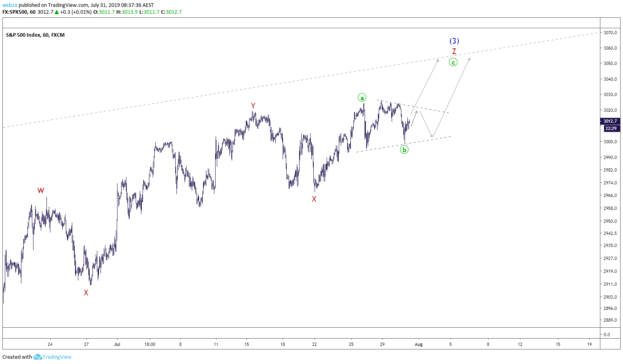Select the FX:SPX500 symbol text
623x364 pixels.
pyautogui.click(x=15, y=12)
